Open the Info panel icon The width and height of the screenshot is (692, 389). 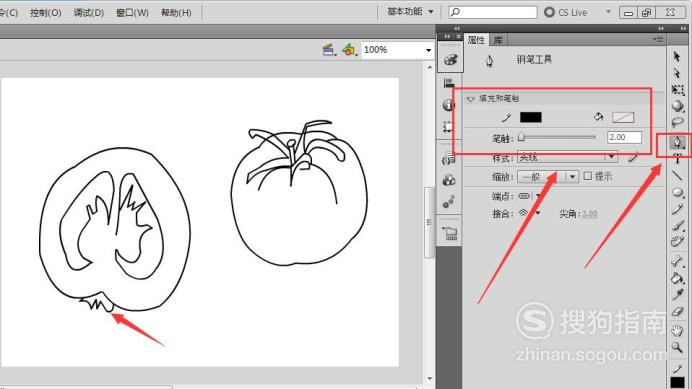tap(449, 105)
